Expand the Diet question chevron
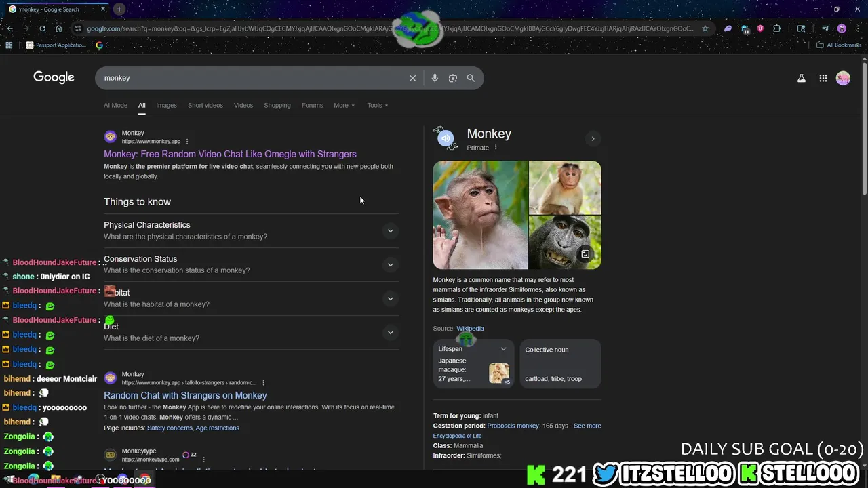The image size is (868, 488). (390, 332)
